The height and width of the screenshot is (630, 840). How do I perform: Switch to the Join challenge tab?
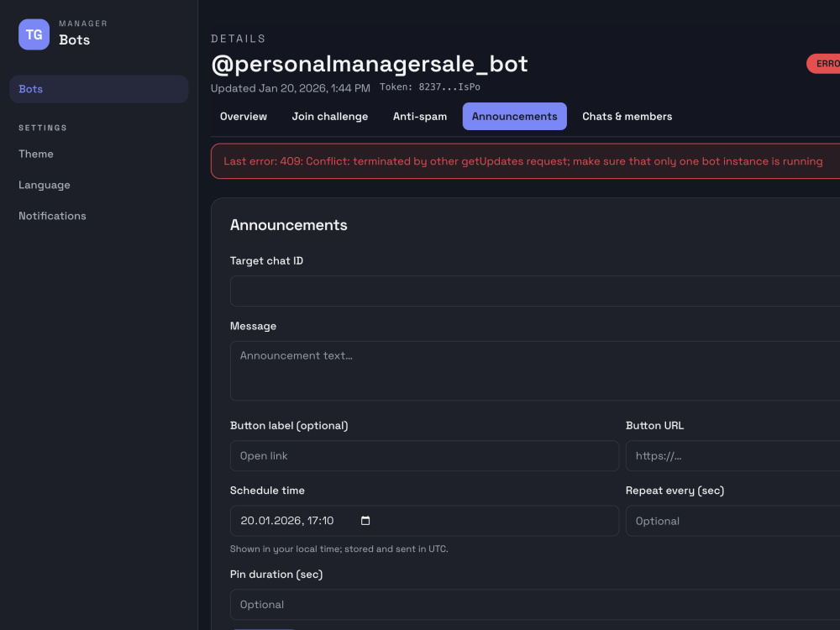(x=330, y=116)
